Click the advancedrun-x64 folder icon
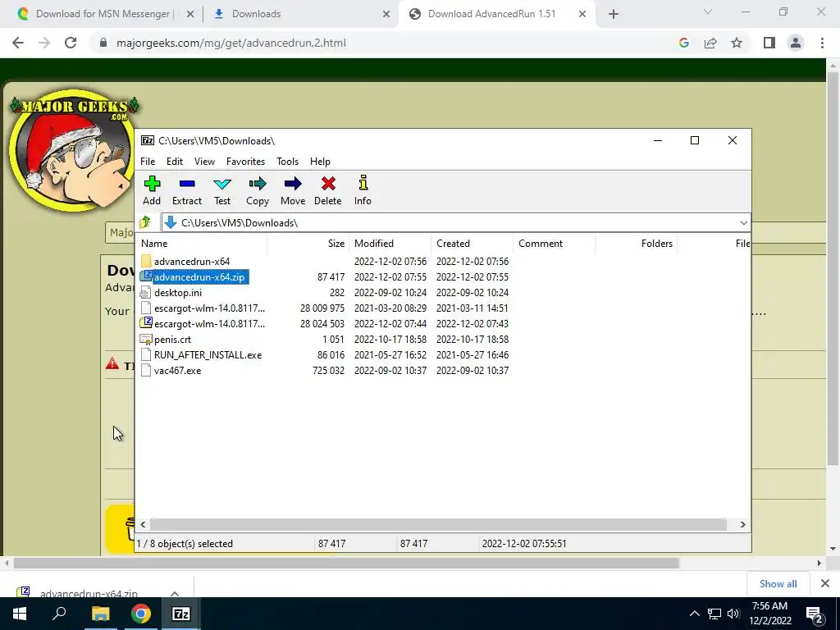Image resolution: width=840 pixels, height=630 pixels. [x=146, y=262]
